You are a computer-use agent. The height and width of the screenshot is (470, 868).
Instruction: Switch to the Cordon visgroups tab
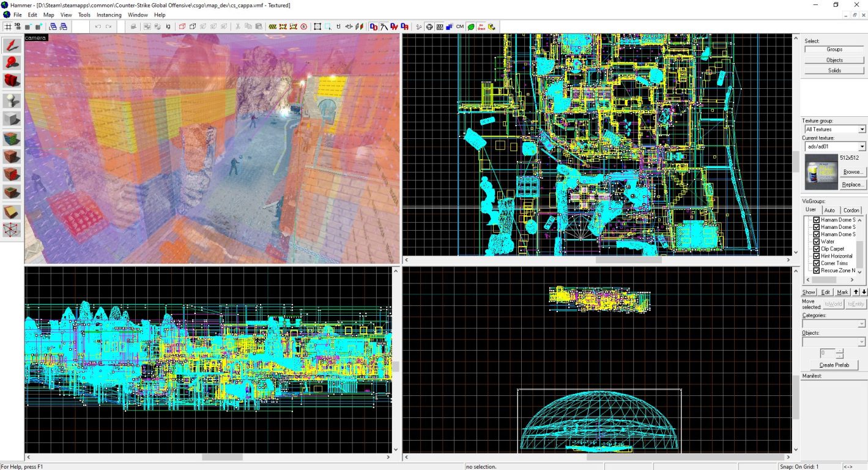(851, 210)
